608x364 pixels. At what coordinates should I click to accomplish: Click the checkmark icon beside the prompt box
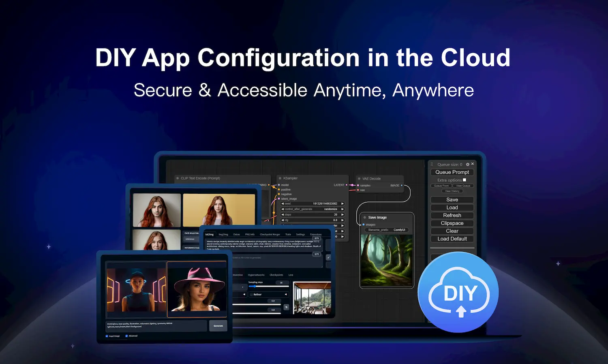[328, 257]
